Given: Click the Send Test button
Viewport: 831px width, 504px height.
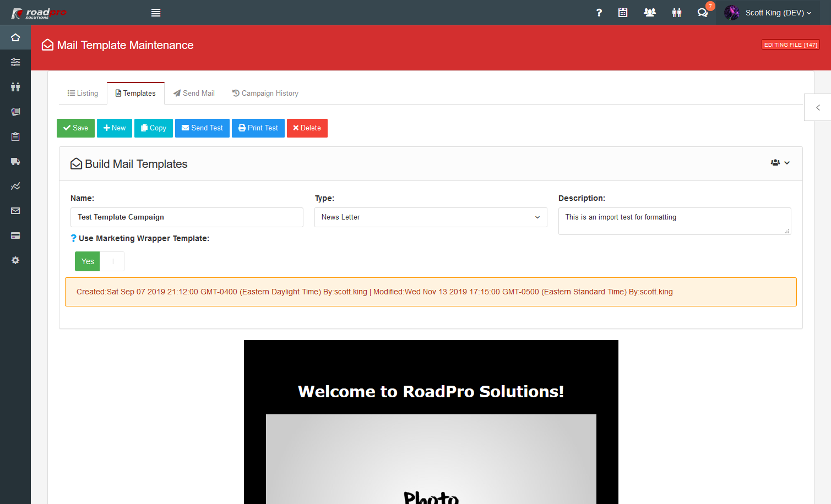Looking at the screenshot, I should (x=202, y=128).
